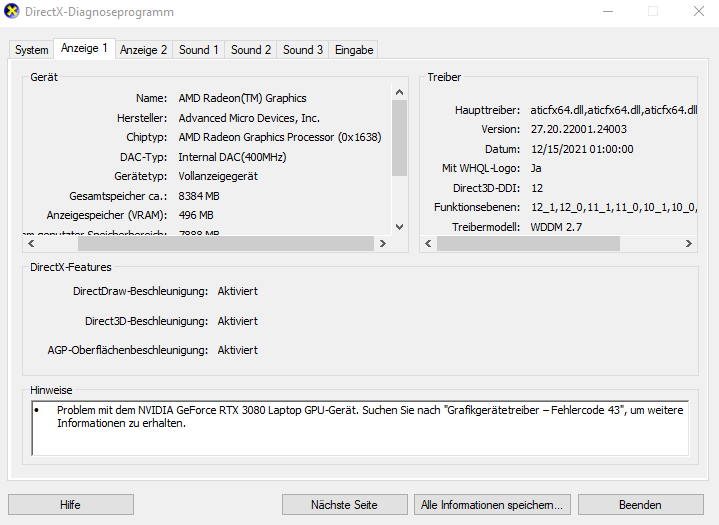Click Treiber panel scroll left arrow

pyautogui.click(x=428, y=243)
